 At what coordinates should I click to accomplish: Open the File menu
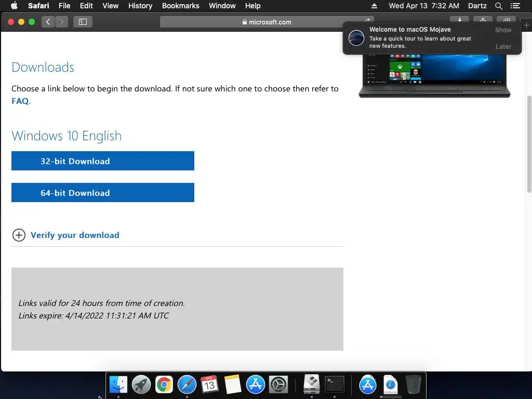click(64, 6)
